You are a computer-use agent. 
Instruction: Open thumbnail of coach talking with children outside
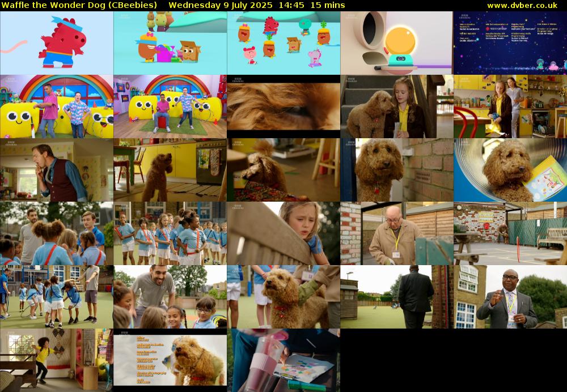[x=57, y=233]
